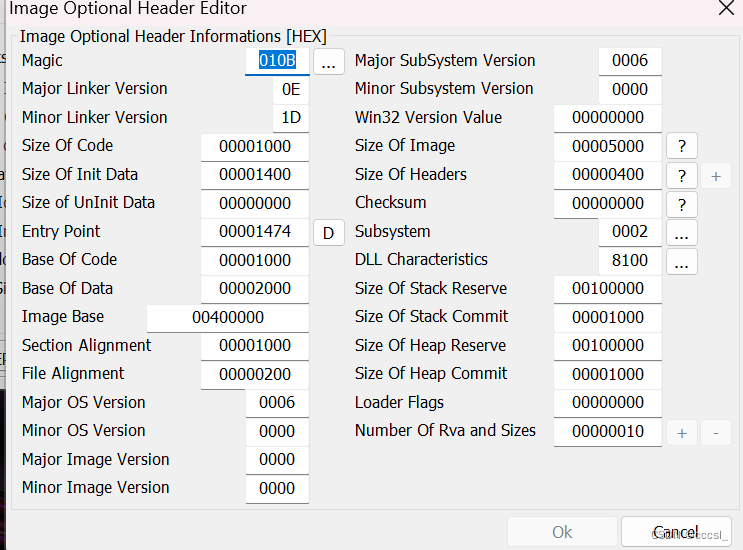743x550 pixels.
Task: Edit the Size Of Headers value 00000400
Action: (x=608, y=175)
